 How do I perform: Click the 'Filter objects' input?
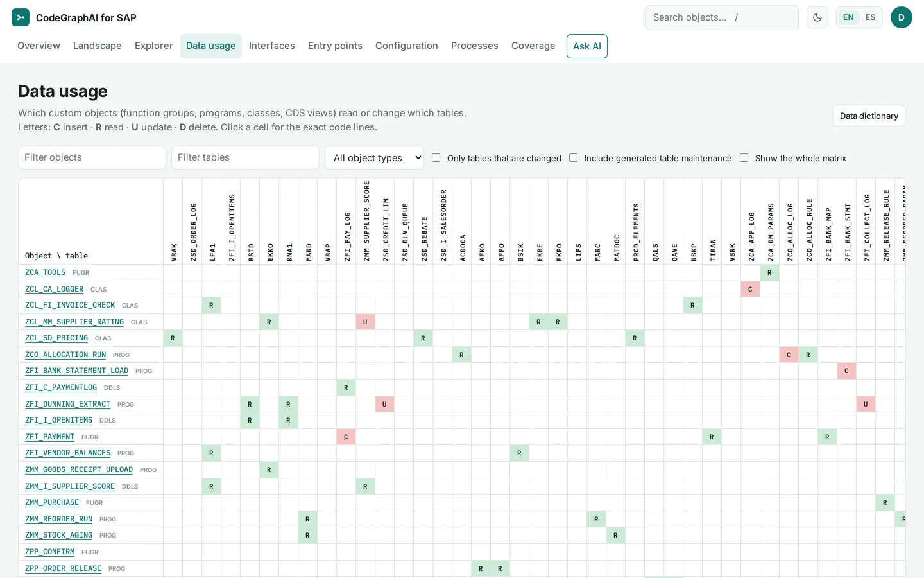point(92,158)
